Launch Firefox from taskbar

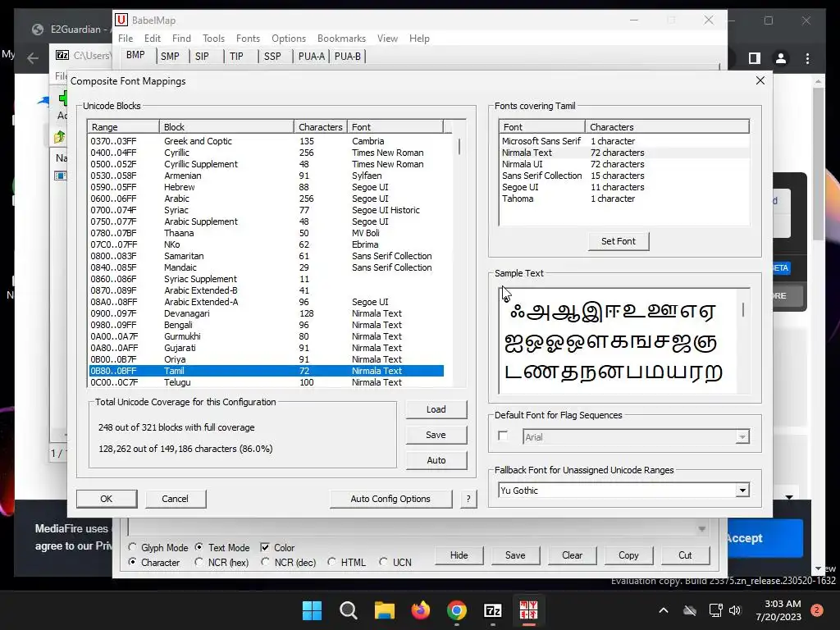coord(421,610)
